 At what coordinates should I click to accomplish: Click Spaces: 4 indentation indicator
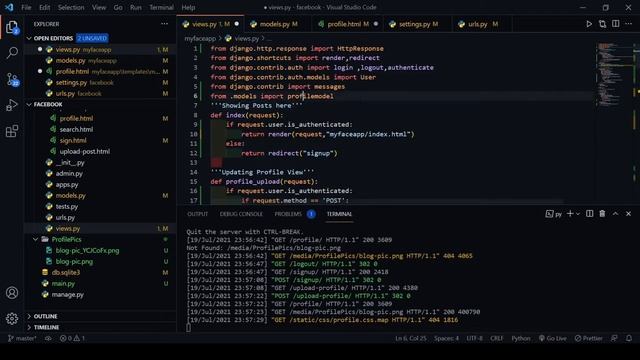(x=446, y=338)
